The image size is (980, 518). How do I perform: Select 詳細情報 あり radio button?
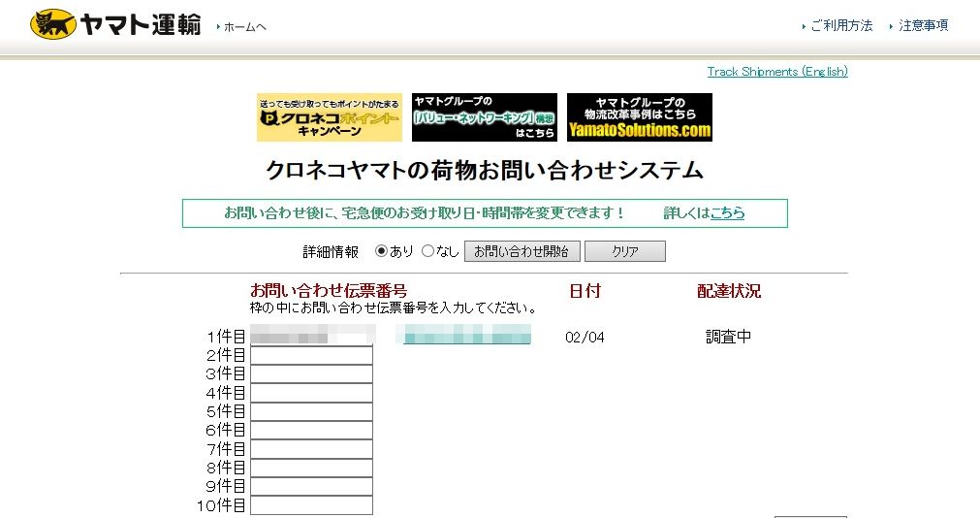pos(381,251)
